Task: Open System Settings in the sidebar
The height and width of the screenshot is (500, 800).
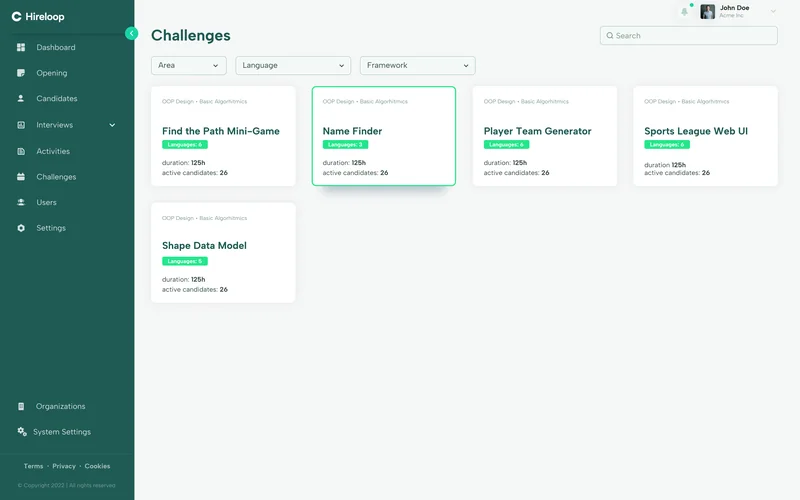Action: click(62, 432)
